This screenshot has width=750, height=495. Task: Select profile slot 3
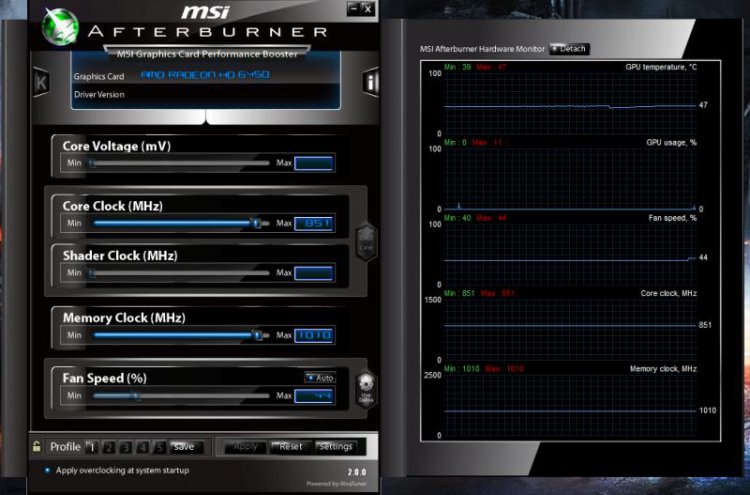125,447
